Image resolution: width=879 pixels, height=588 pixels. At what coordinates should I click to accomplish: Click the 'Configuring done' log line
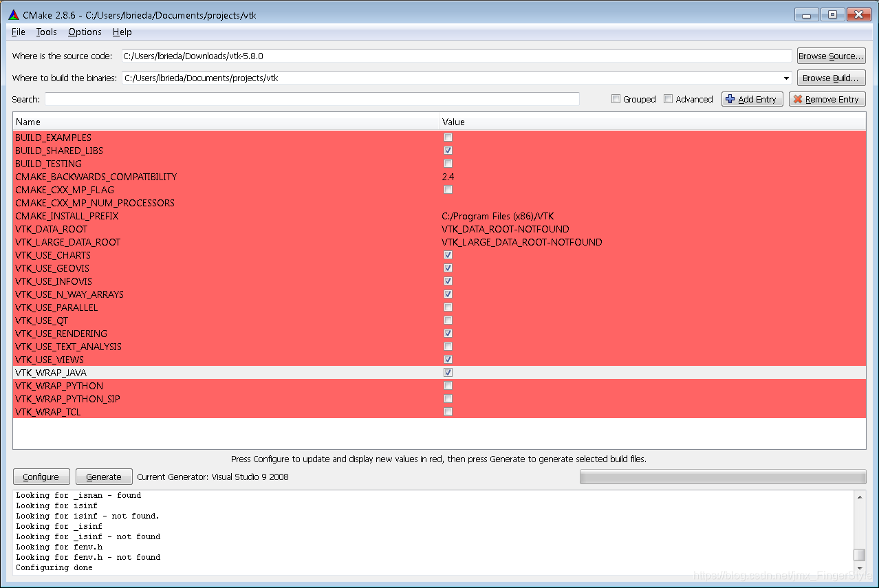tap(54, 568)
